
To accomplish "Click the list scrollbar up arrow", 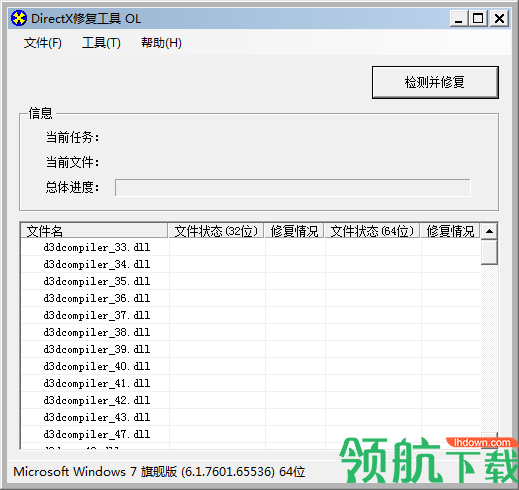I will click(x=489, y=231).
